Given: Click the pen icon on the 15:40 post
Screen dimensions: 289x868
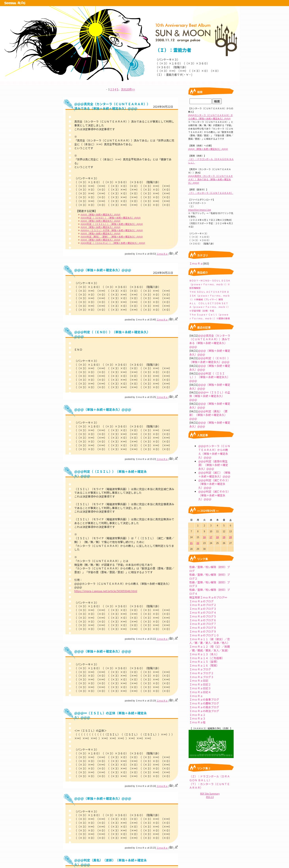Looking at the screenshot, I should [x=176, y=319].
